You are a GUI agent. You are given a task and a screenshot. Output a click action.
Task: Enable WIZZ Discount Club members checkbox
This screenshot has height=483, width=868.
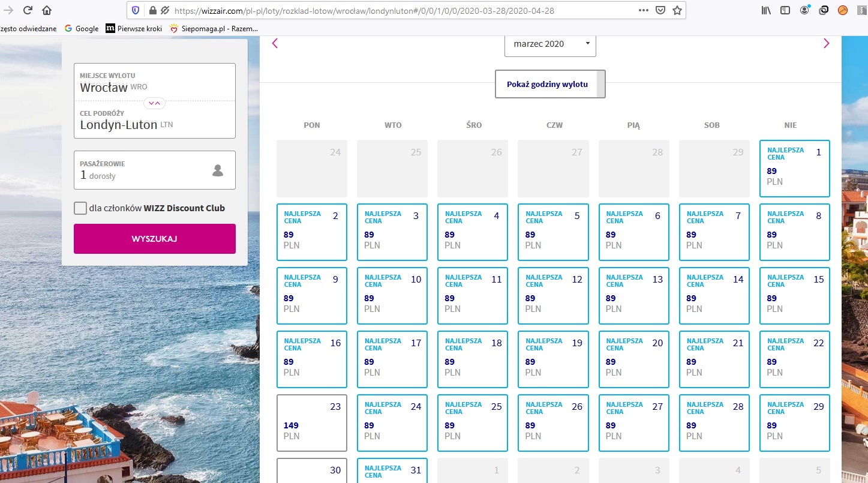(x=80, y=208)
